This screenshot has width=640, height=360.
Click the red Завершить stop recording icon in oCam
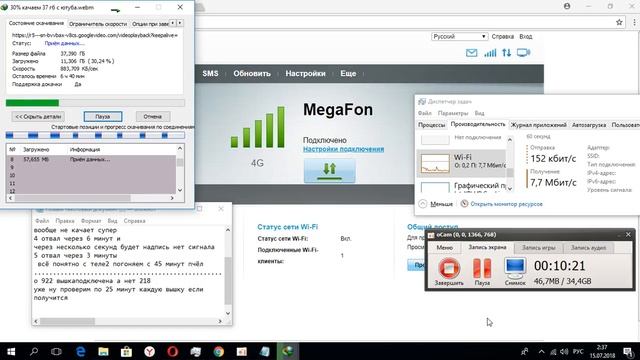(x=449, y=268)
